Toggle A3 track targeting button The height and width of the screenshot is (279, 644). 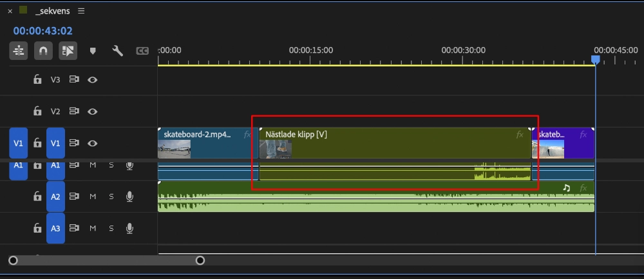[x=55, y=228]
